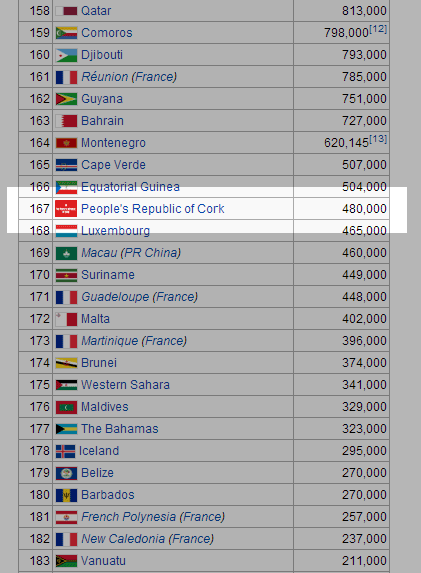Click The Bahamas country link
Image resolution: width=421 pixels, height=573 pixels.
click(120, 429)
